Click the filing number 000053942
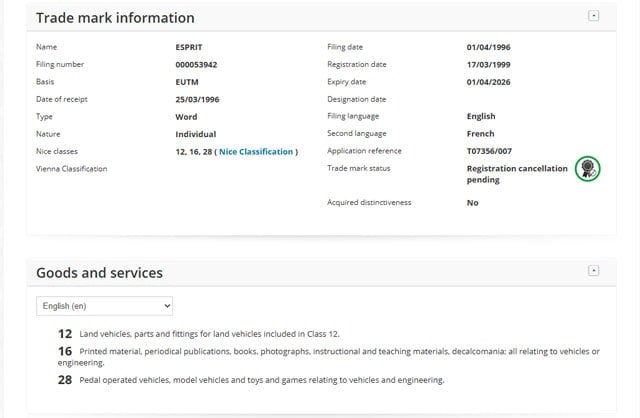 [x=198, y=65]
